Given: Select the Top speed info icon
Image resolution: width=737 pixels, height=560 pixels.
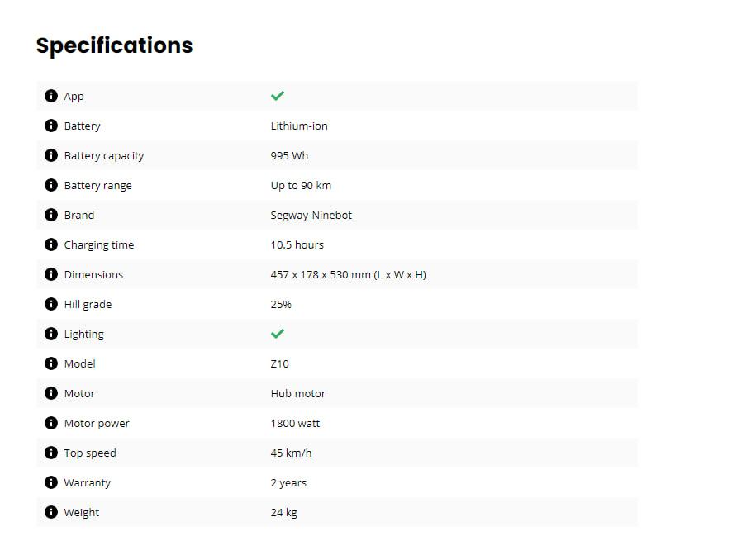Looking at the screenshot, I should [x=50, y=453].
